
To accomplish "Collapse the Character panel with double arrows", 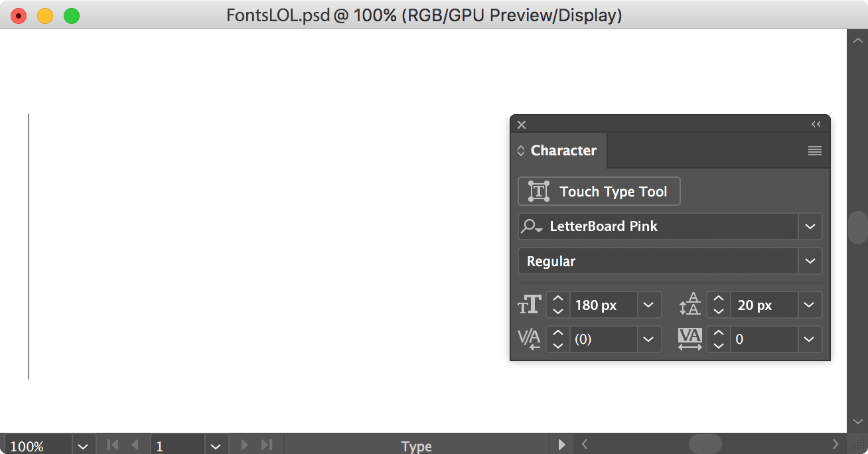I will 816,124.
